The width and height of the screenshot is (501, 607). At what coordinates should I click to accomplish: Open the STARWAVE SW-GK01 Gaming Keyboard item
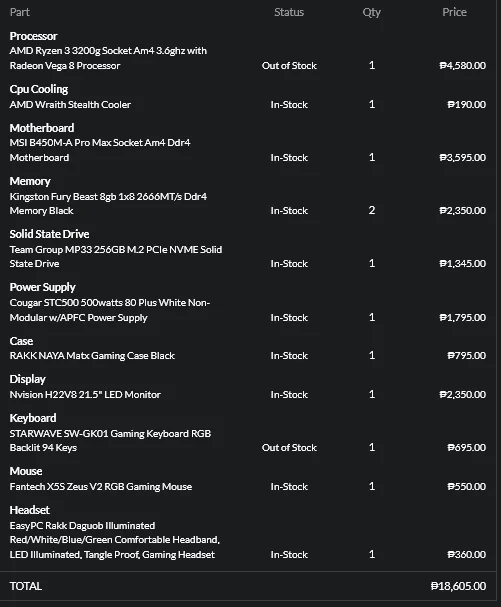110,441
